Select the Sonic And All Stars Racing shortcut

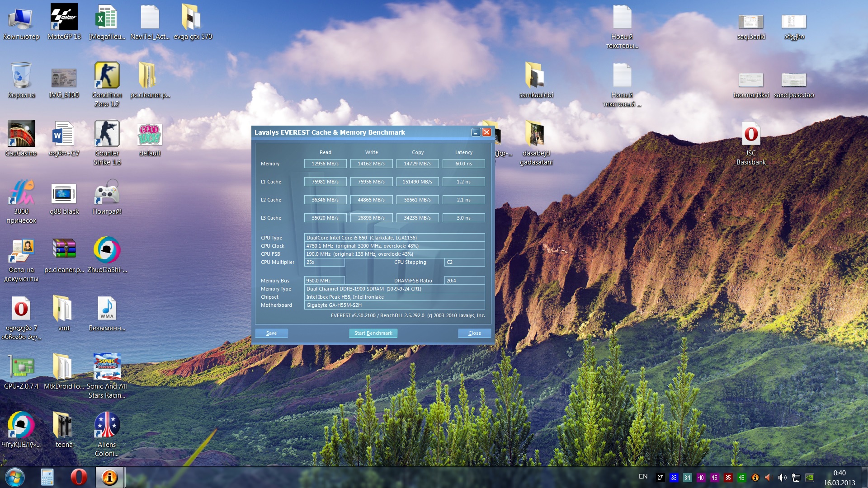pyautogui.click(x=107, y=376)
